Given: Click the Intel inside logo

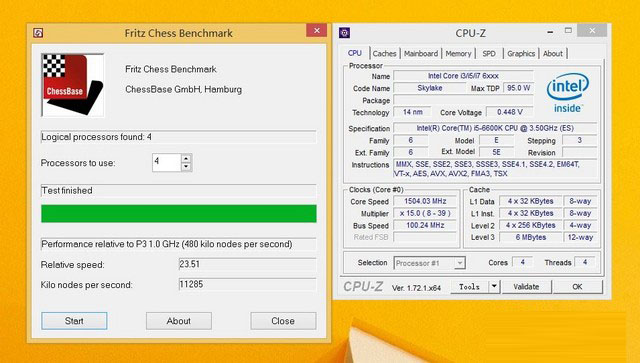Looking at the screenshot, I should [x=567, y=93].
